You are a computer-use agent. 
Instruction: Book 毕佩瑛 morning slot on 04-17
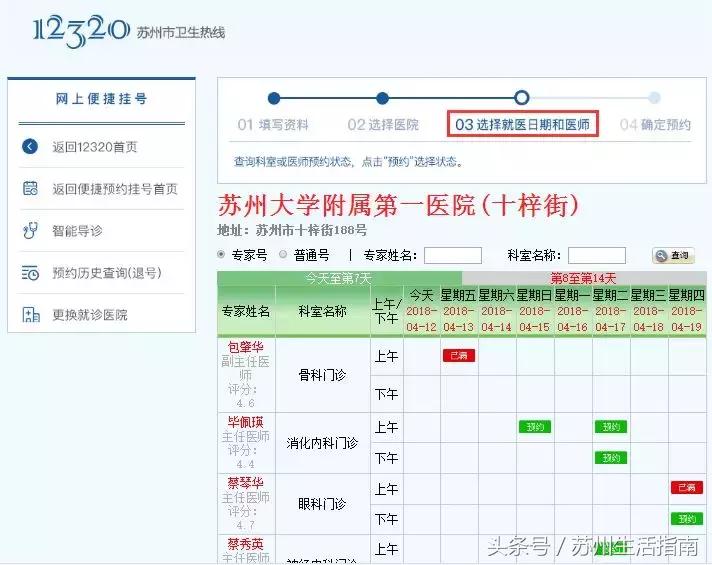pos(611,426)
